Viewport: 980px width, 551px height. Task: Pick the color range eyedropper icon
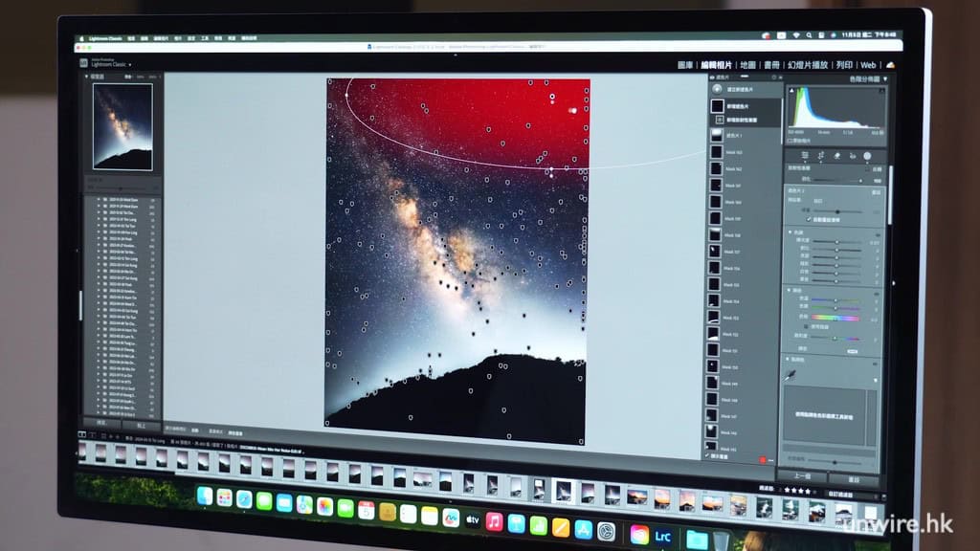[792, 374]
